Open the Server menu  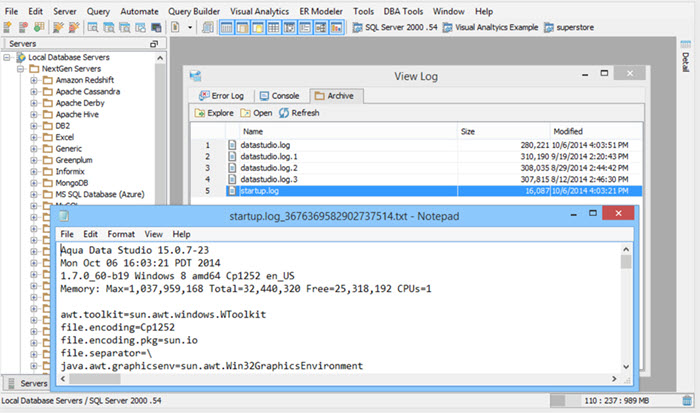(65, 11)
